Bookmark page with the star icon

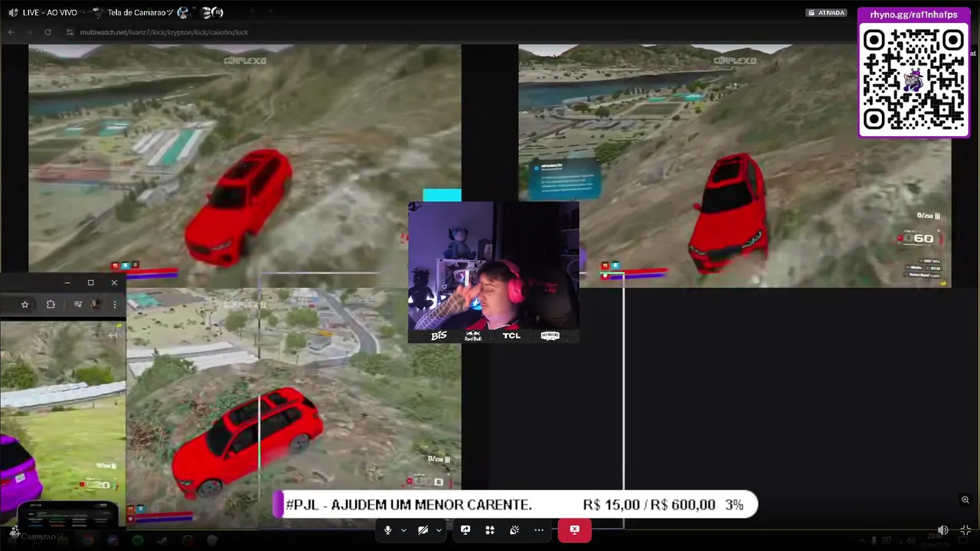pos(24,305)
